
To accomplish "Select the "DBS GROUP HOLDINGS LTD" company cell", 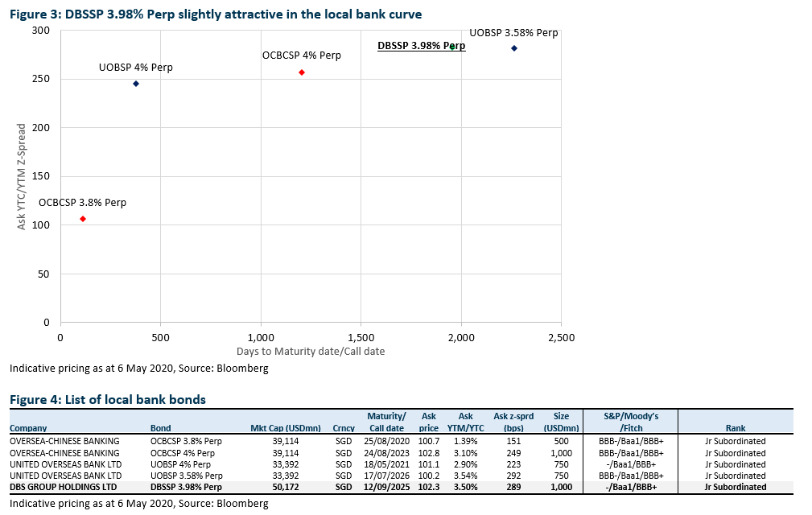I will pyautogui.click(x=64, y=487).
